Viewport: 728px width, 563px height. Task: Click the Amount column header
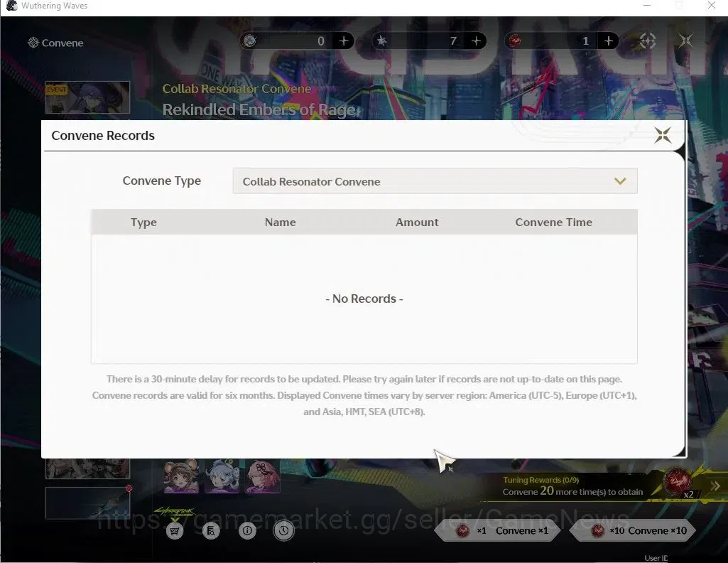click(417, 222)
